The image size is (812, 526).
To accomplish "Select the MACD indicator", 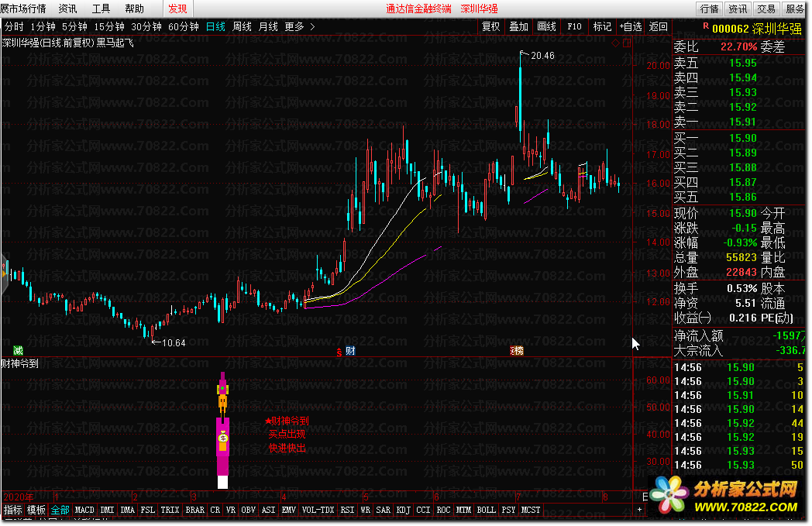I will pos(84,510).
